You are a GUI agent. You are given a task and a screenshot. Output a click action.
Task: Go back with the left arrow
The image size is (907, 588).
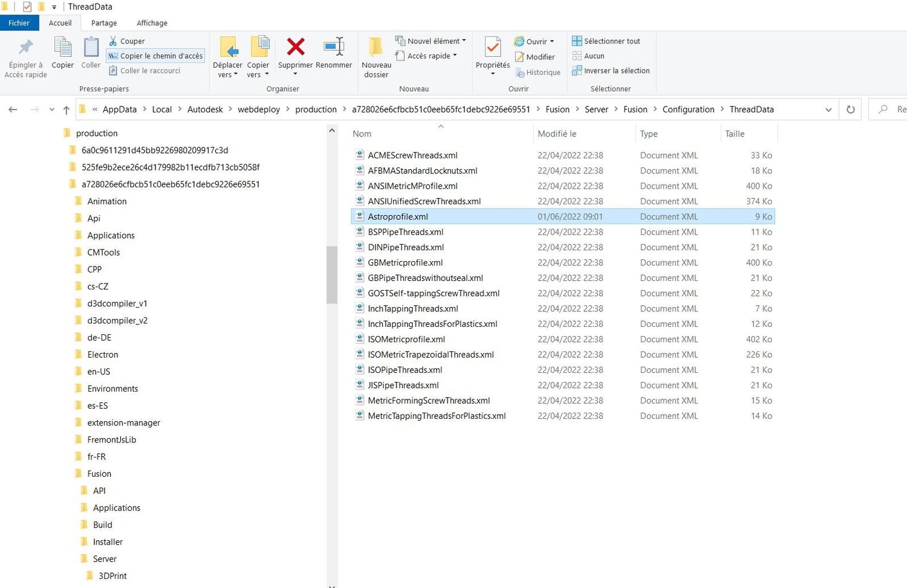pyautogui.click(x=13, y=109)
